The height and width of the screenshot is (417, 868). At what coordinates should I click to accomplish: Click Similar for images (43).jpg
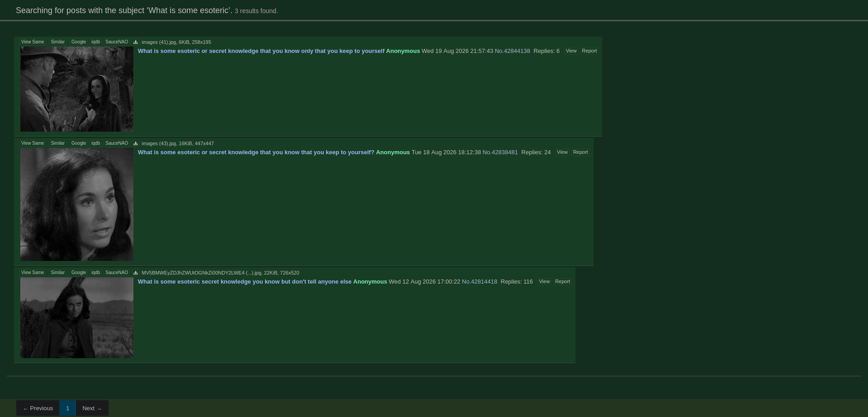pos(57,143)
